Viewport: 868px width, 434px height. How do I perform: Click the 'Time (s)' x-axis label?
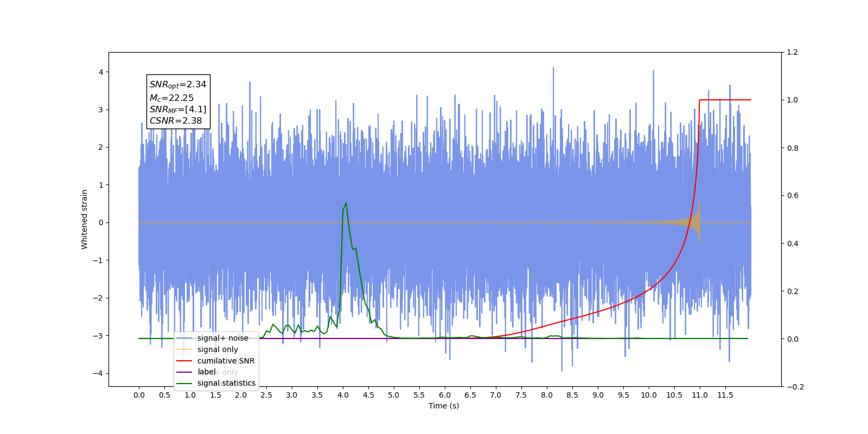pyautogui.click(x=444, y=406)
